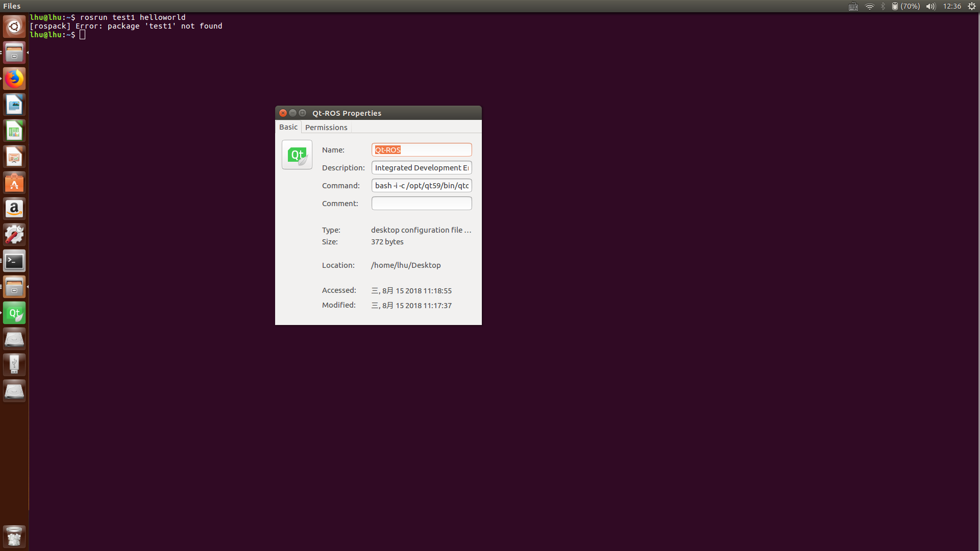Click the rospack error message line

click(x=126, y=26)
